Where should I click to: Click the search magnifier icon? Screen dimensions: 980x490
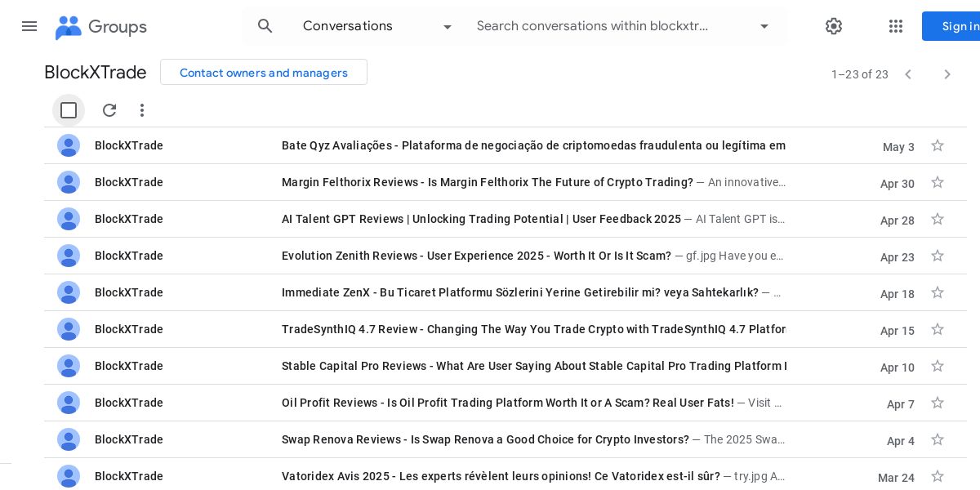click(265, 26)
